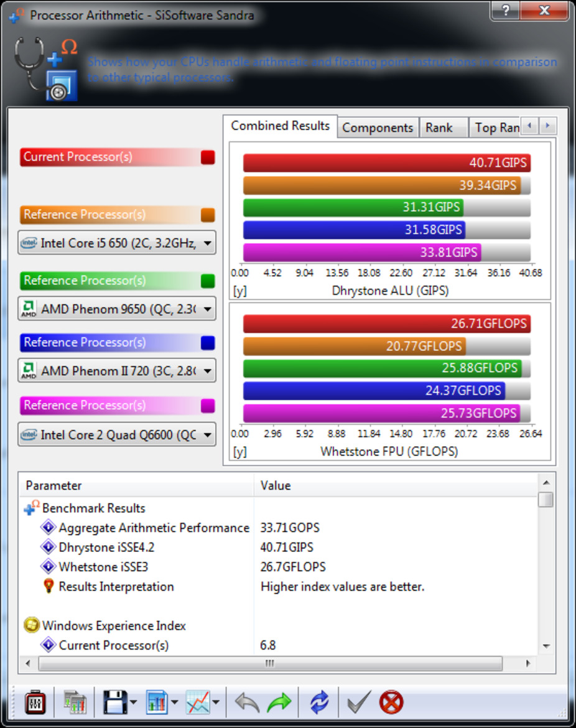Go back with the grey arrow
Viewport: 576px width, 728px height.
[x=247, y=702]
